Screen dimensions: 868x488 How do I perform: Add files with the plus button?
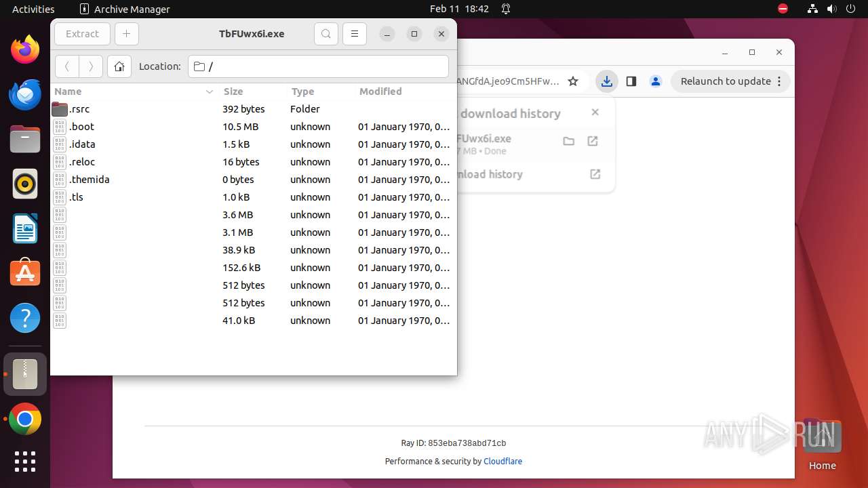pyautogui.click(x=126, y=34)
